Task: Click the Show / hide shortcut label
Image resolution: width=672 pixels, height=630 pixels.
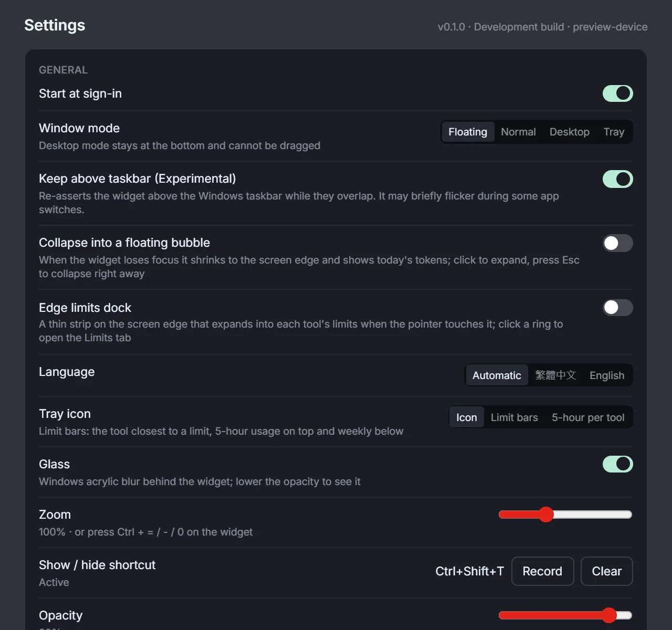Action: pyautogui.click(x=97, y=565)
